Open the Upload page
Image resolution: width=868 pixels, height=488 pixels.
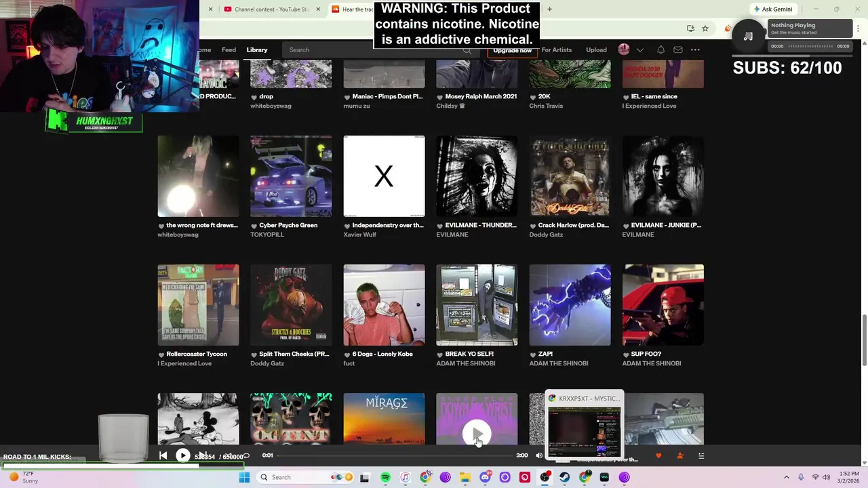tap(596, 49)
